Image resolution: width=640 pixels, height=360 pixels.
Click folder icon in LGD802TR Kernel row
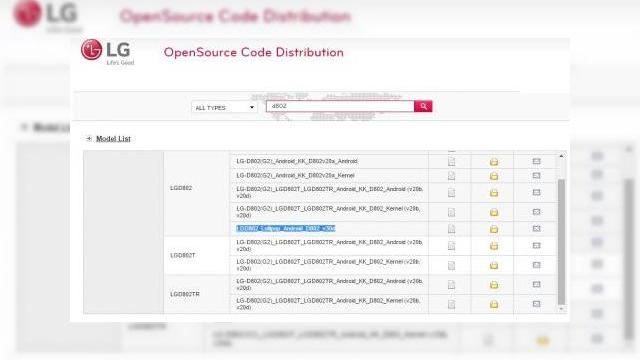pos(494,304)
